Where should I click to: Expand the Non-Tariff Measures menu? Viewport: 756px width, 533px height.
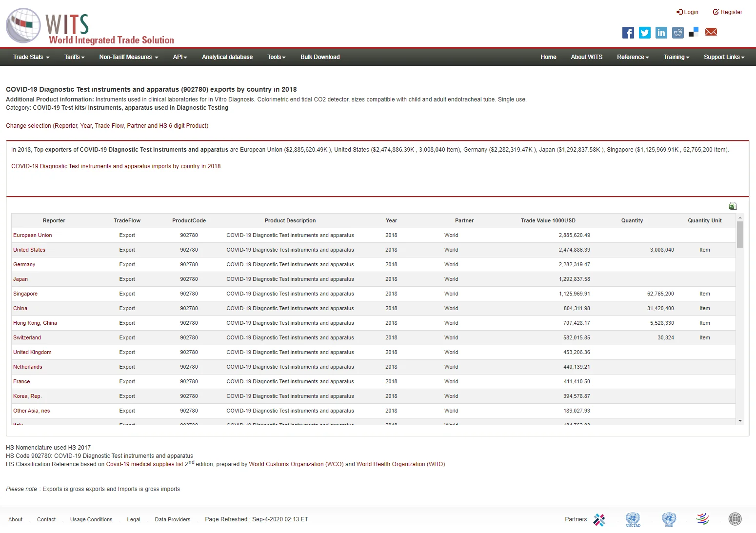(x=128, y=57)
